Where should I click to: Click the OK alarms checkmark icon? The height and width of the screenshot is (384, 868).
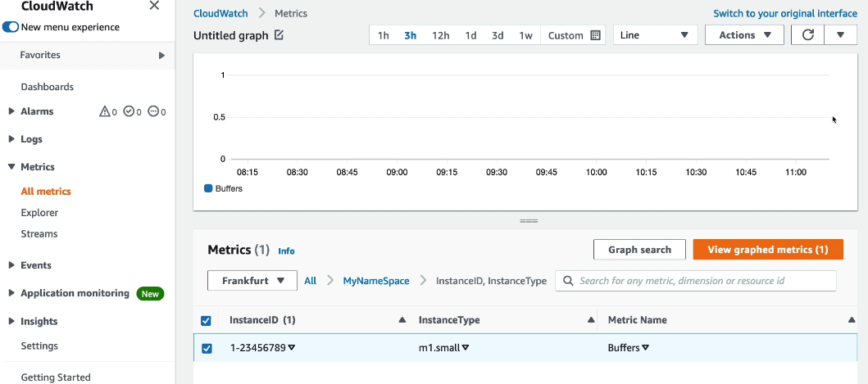(x=129, y=112)
